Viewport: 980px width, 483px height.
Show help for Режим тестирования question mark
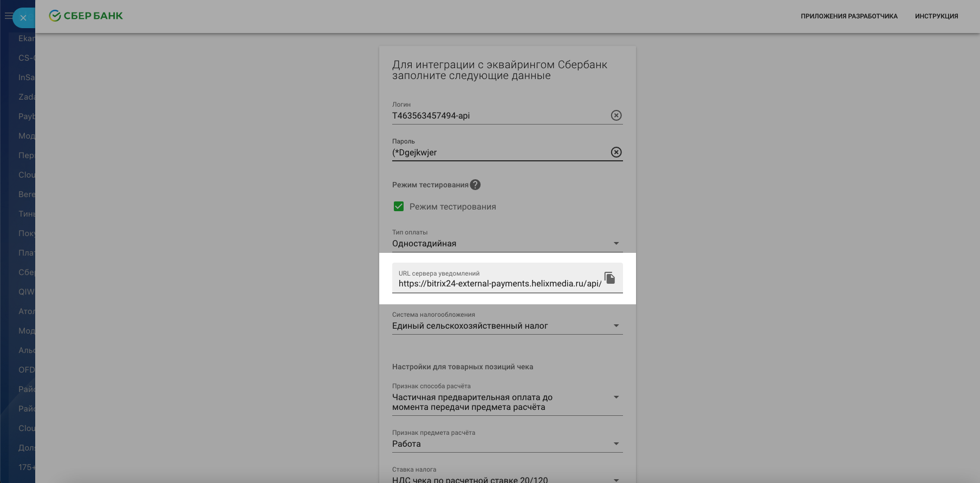pyautogui.click(x=475, y=185)
